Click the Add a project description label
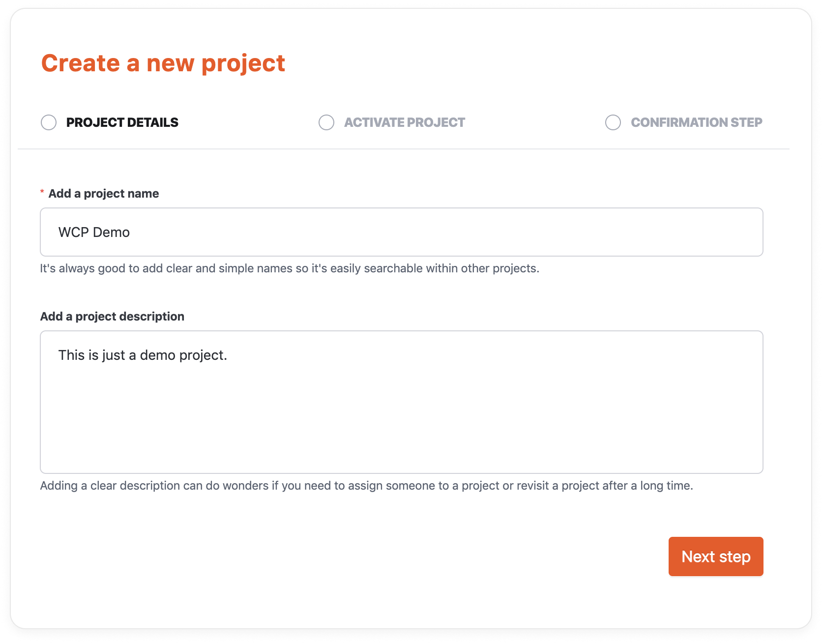Screen dimensions: 822x644 click(112, 316)
